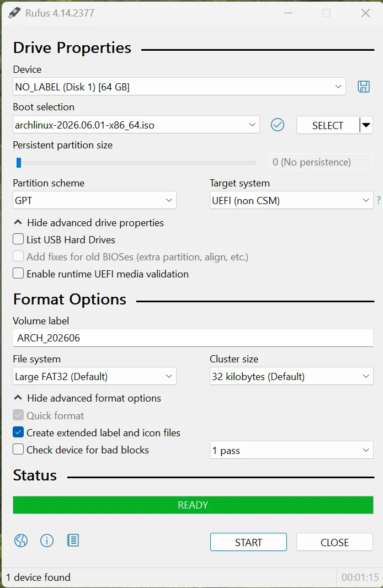Open the SELECT button split arrow

tap(366, 125)
